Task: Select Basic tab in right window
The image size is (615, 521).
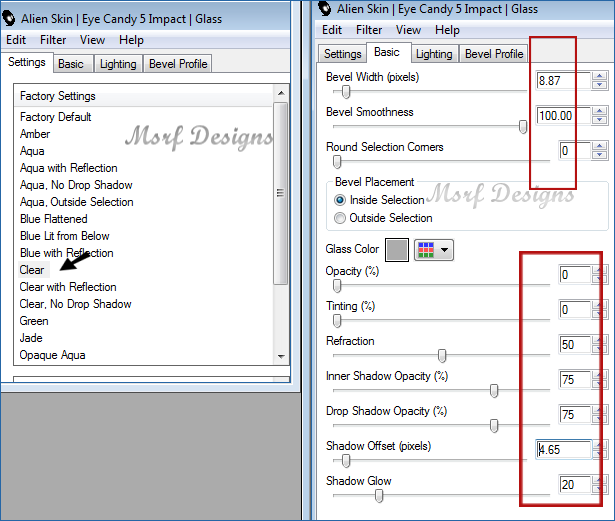Action: [x=387, y=52]
